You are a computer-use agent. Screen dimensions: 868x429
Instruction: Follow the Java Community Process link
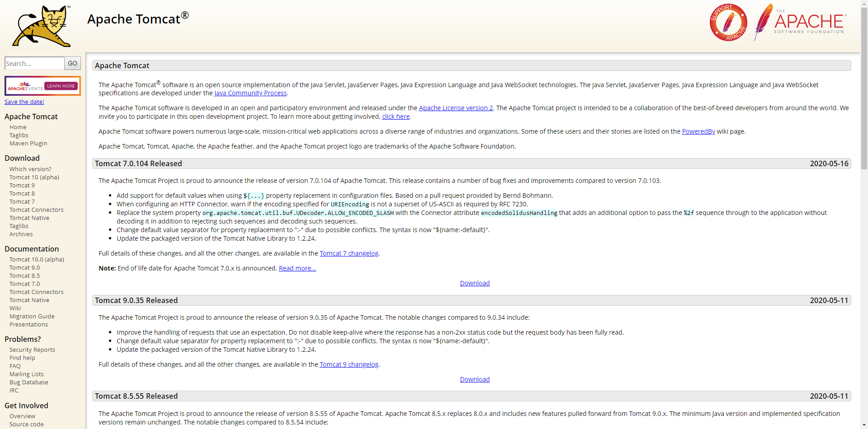(x=250, y=93)
